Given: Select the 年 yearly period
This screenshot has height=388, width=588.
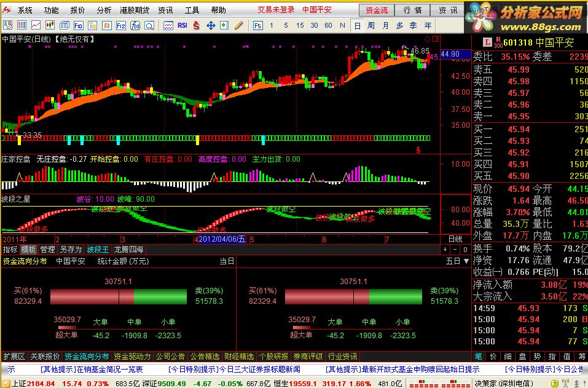Looking at the screenshot, I should click(x=428, y=25).
